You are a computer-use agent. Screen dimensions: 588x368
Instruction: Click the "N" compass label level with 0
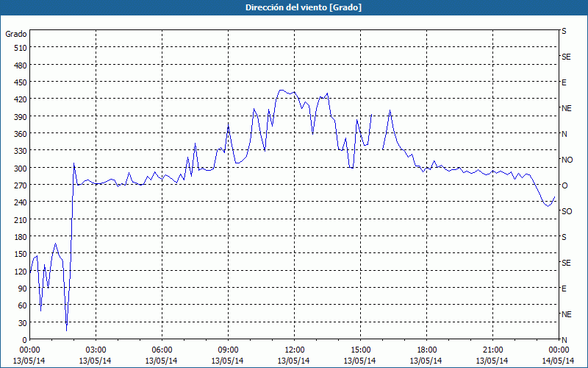tap(564, 340)
